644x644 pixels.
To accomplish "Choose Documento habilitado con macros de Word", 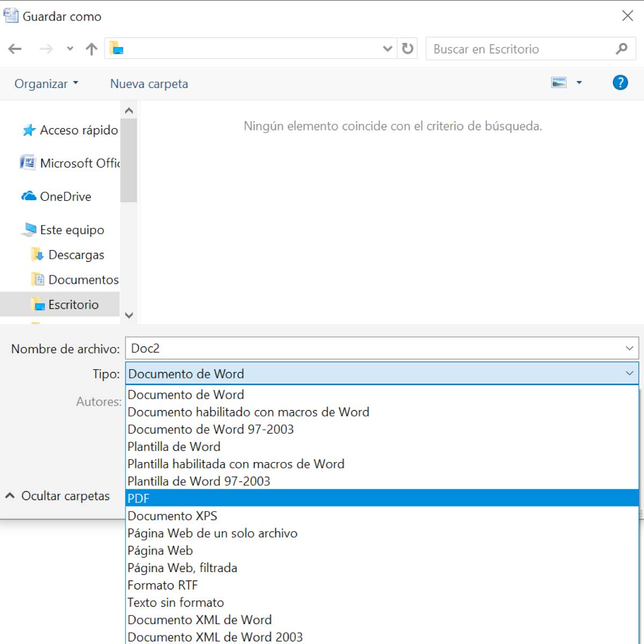I will (382, 412).
